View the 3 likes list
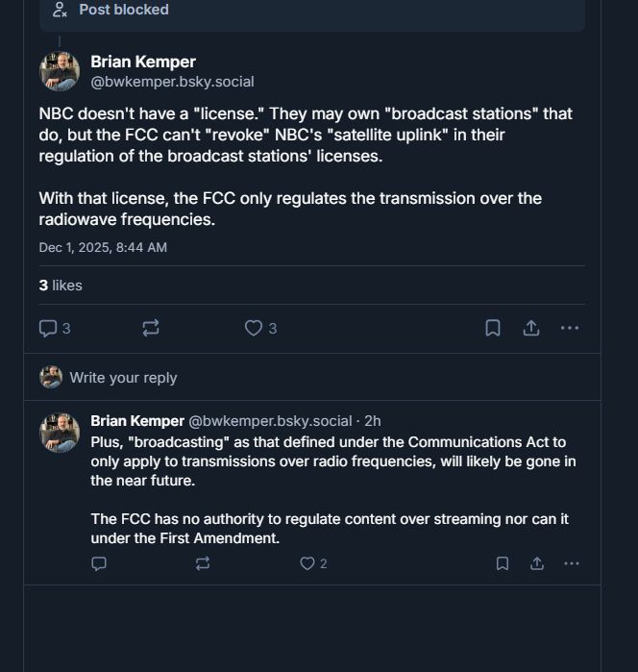 (61, 286)
